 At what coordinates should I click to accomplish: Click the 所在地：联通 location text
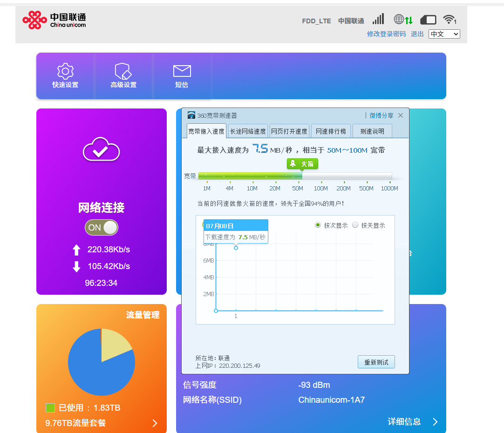tap(212, 358)
